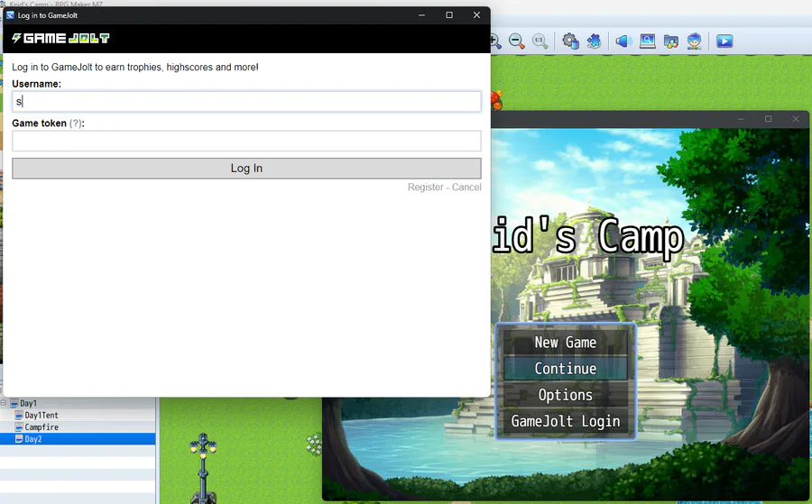Choose Continue in the game title menu
The height and width of the screenshot is (504, 812).
point(566,369)
